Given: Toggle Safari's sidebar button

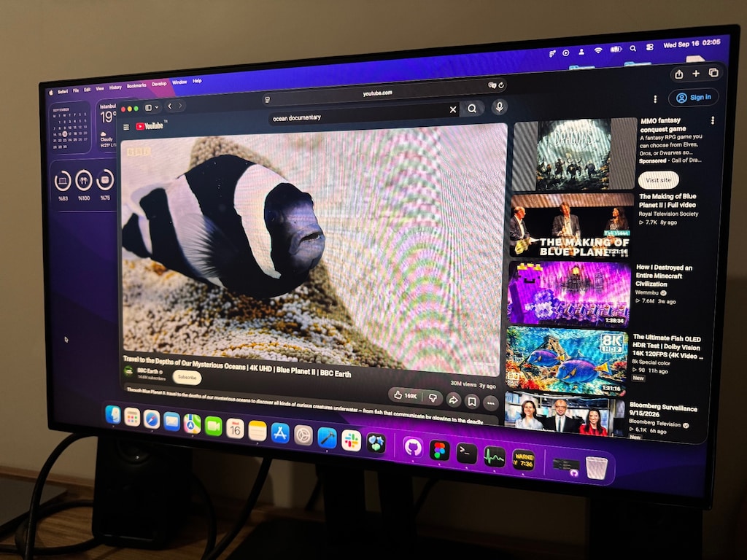Looking at the screenshot, I should pyautogui.click(x=149, y=108).
